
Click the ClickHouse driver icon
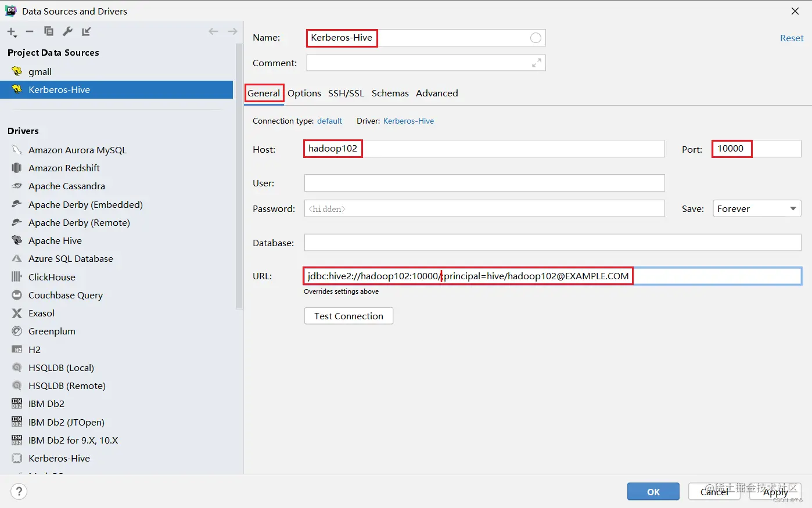coord(17,277)
